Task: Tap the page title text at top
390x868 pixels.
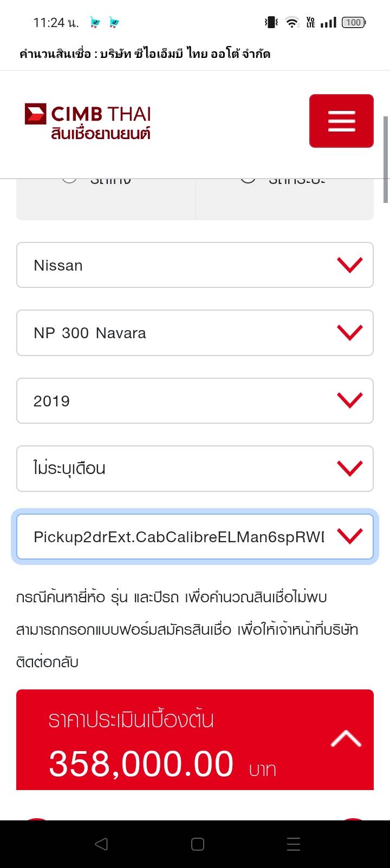Action: 145,54
